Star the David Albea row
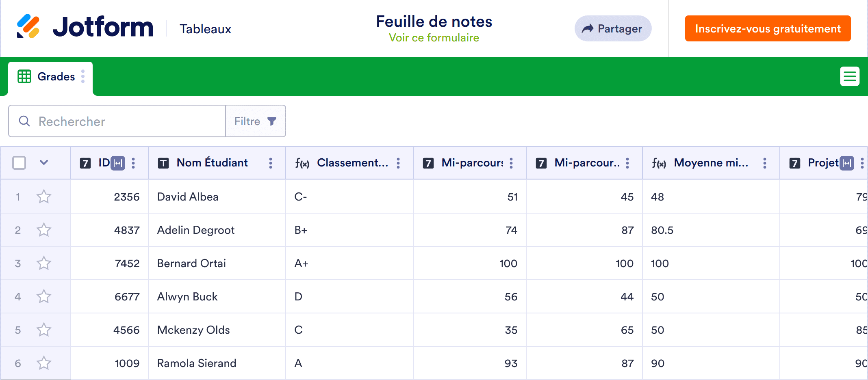This screenshot has width=868, height=380. pyautogui.click(x=44, y=197)
